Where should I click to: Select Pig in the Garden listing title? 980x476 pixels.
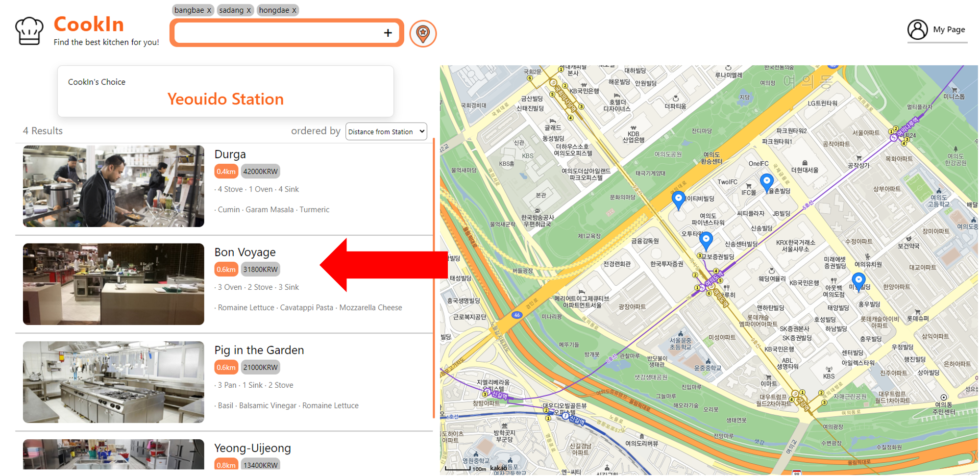coord(259,350)
